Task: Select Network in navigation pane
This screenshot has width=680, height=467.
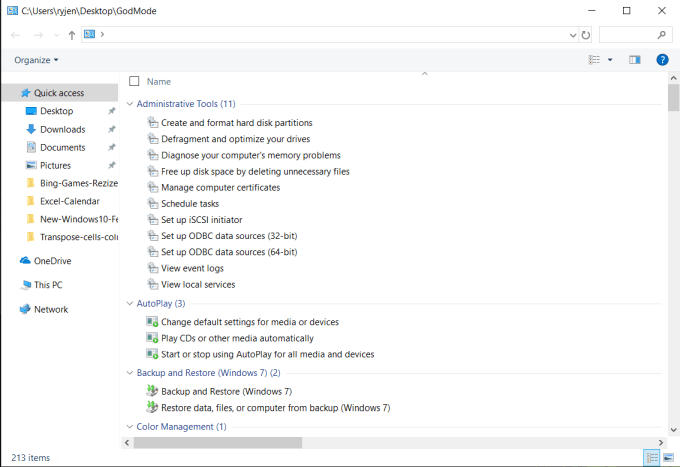Action: [x=44, y=309]
